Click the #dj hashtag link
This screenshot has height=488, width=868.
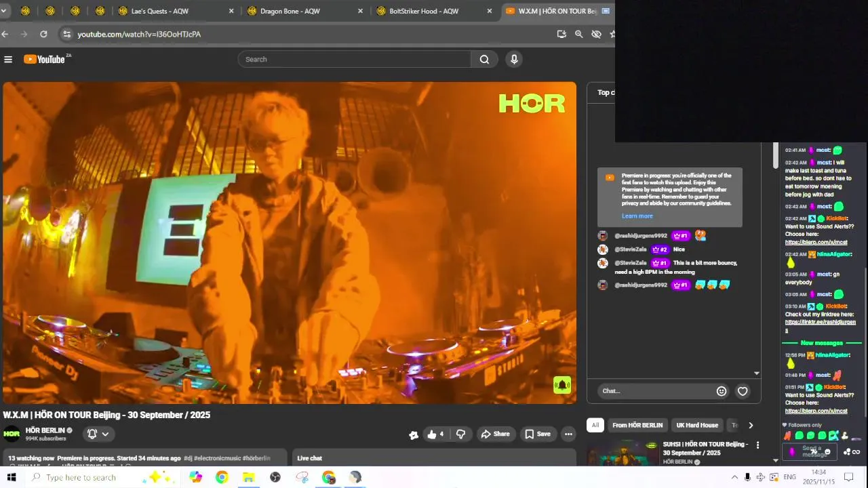click(187, 458)
